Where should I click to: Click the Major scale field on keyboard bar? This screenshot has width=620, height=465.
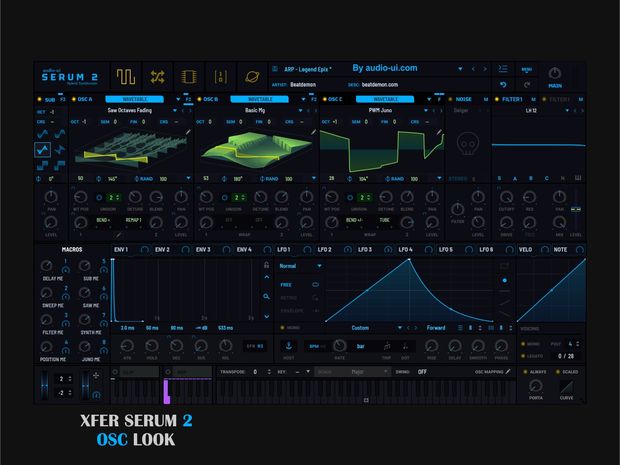point(355,371)
